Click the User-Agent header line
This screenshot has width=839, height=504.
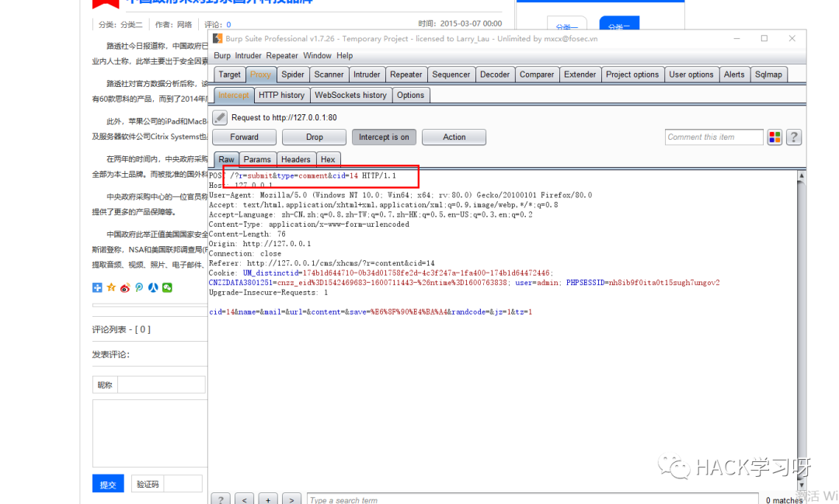pos(400,195)
